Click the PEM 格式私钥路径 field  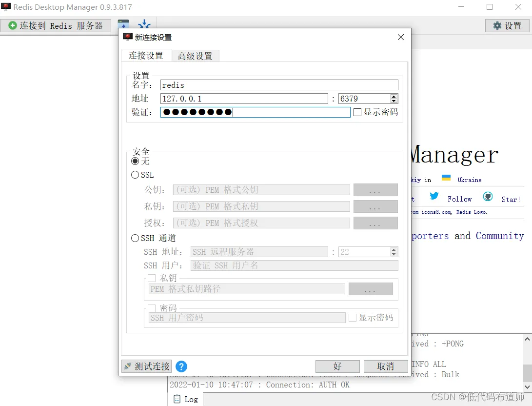(247, 289)
